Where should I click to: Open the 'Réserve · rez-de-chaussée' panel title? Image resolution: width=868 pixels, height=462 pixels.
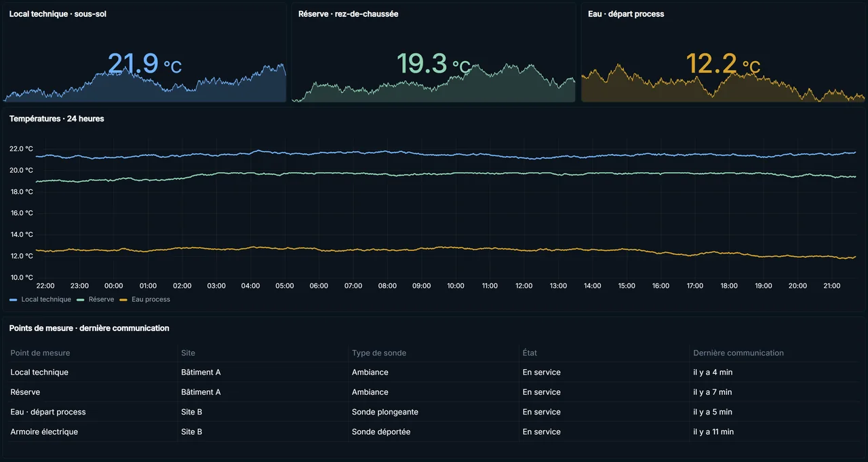pos(349,14)
